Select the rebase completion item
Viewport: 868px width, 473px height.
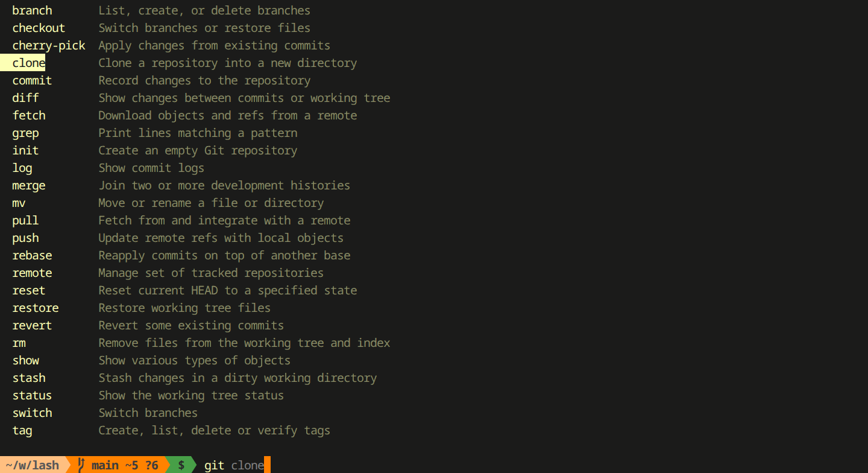tap(32, 255)
